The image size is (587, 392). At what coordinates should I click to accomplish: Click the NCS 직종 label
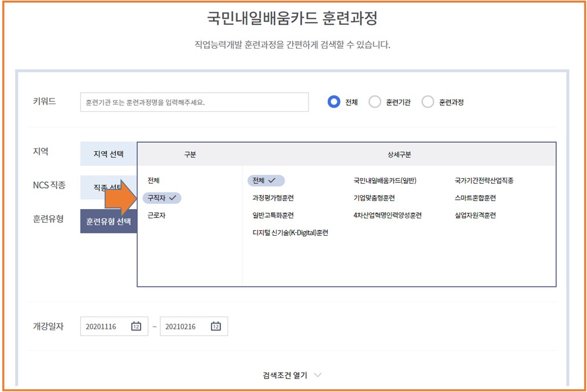tap(49, 185)
